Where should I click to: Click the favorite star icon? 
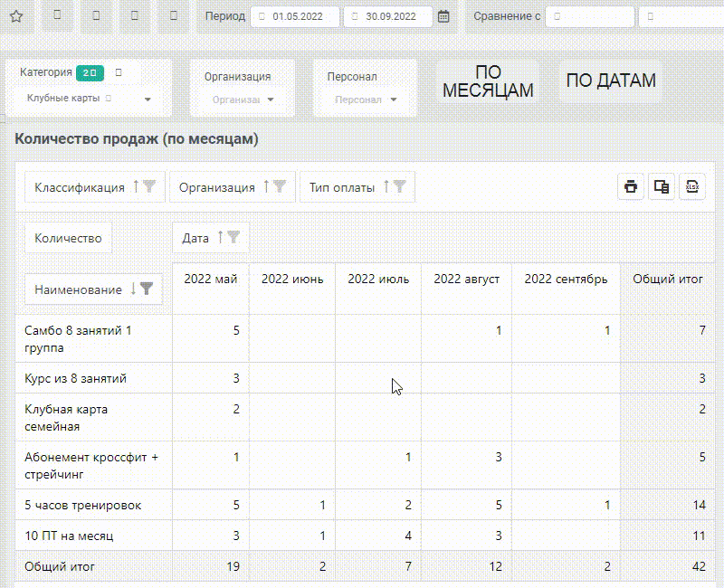[16, 16]
